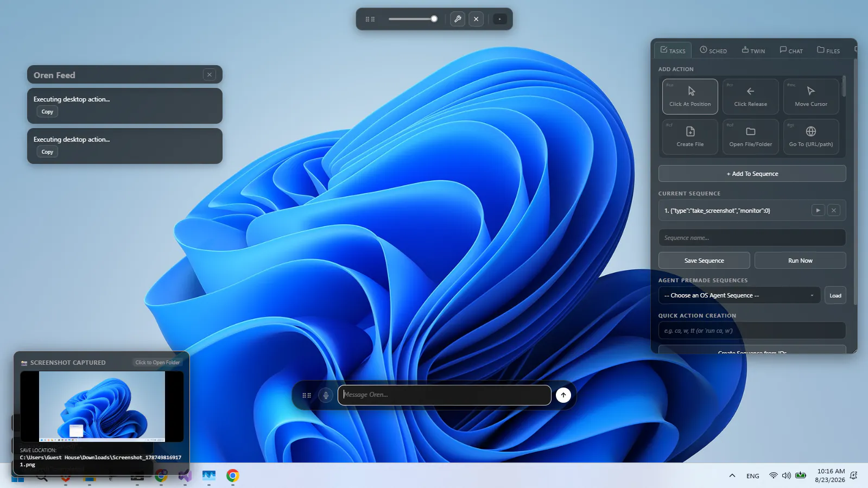Send the message with the arrow button
Image resolution: width=868 pixels, height=488 pixels.
coord(563,395)
